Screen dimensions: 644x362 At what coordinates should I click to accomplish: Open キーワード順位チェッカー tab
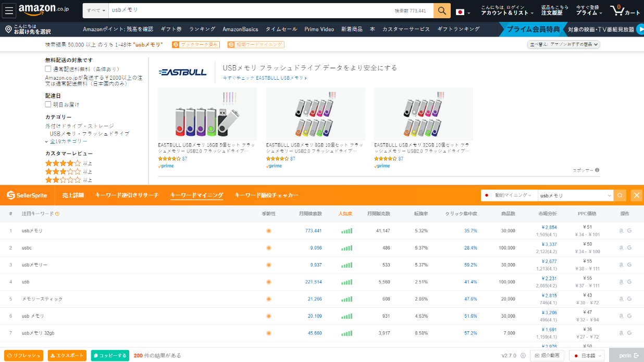[266, 195]
